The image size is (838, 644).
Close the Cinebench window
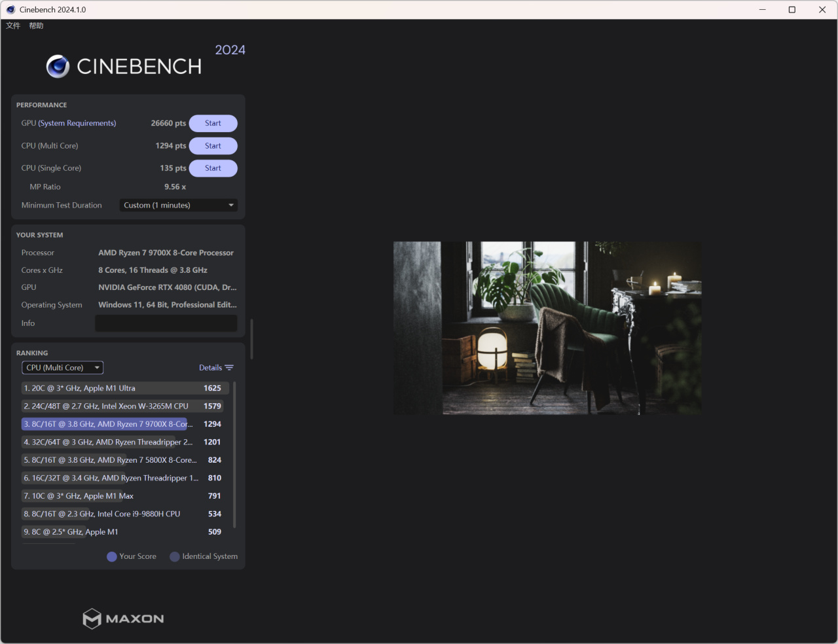(822, 10)
